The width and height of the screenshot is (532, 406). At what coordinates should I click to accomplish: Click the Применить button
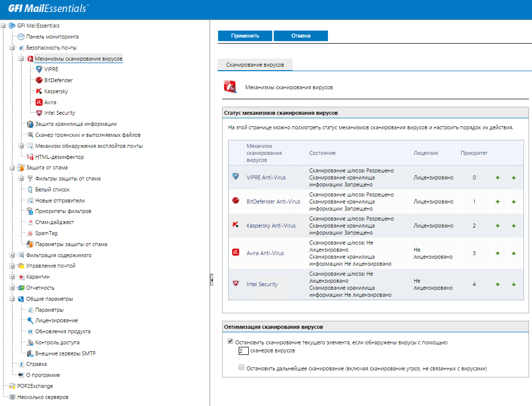click(245, 36)
